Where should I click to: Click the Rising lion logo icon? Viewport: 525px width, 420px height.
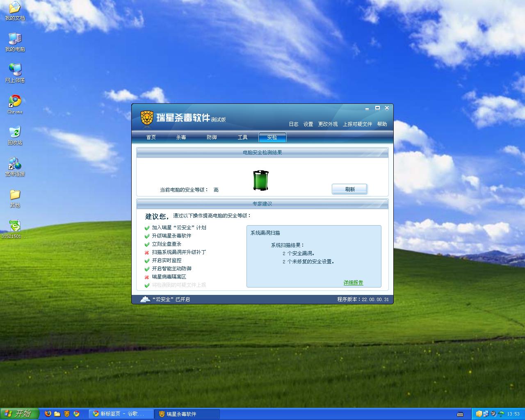point(147,118)
